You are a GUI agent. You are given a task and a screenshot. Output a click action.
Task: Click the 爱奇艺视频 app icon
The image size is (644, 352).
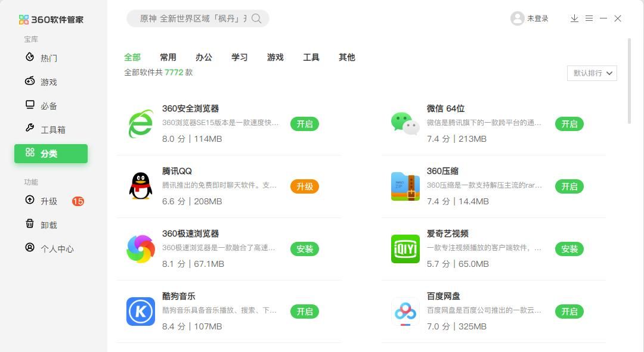point(405,249)
